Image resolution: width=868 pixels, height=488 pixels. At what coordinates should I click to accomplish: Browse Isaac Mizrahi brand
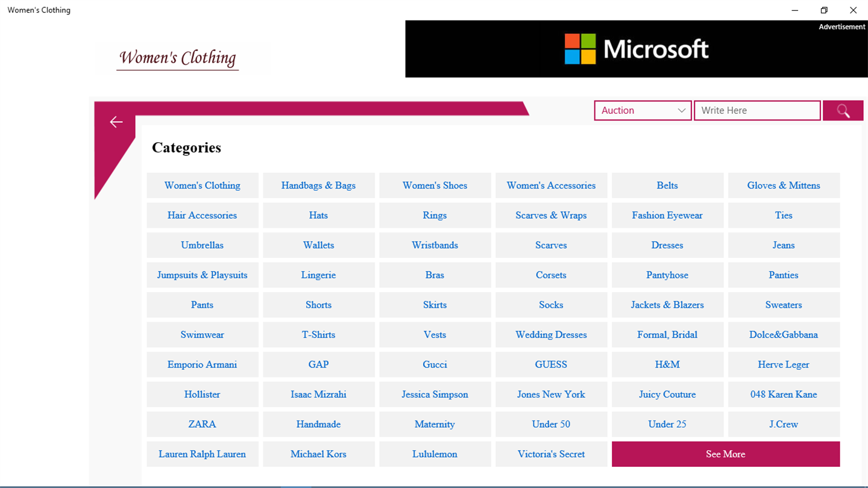point(319,395)
